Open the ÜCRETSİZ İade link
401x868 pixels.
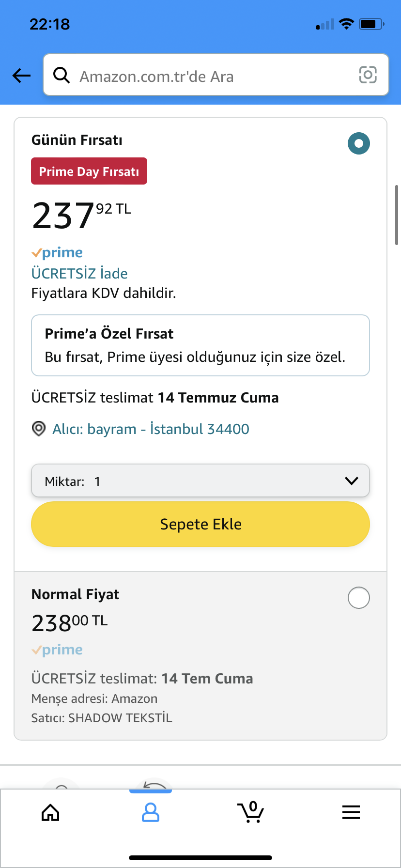pyautogui.click(x=79, y=274)
